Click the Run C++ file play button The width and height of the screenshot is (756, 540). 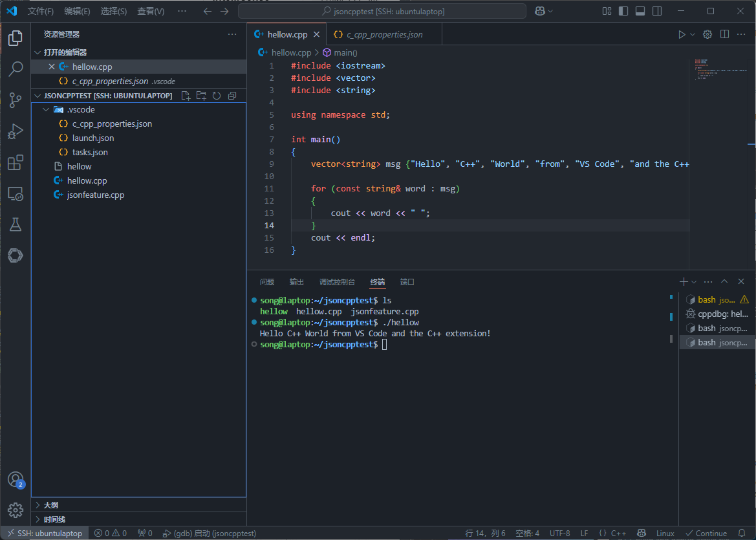click(x=682, y=34)
